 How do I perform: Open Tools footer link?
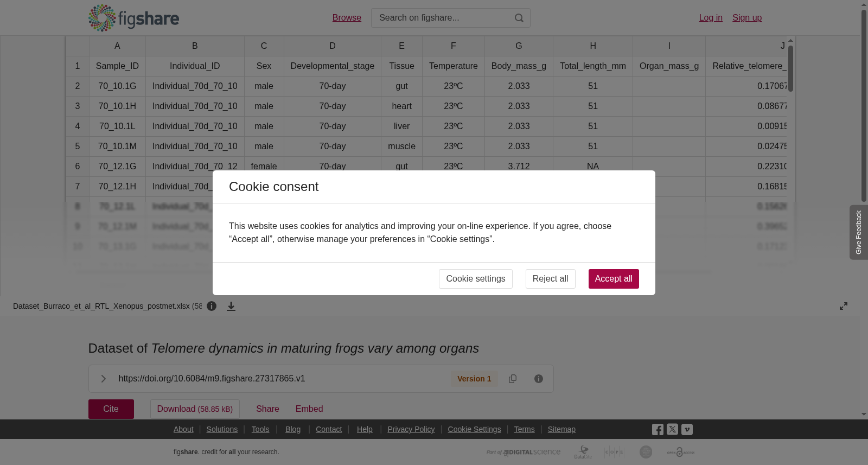click(x=260, y=429)
